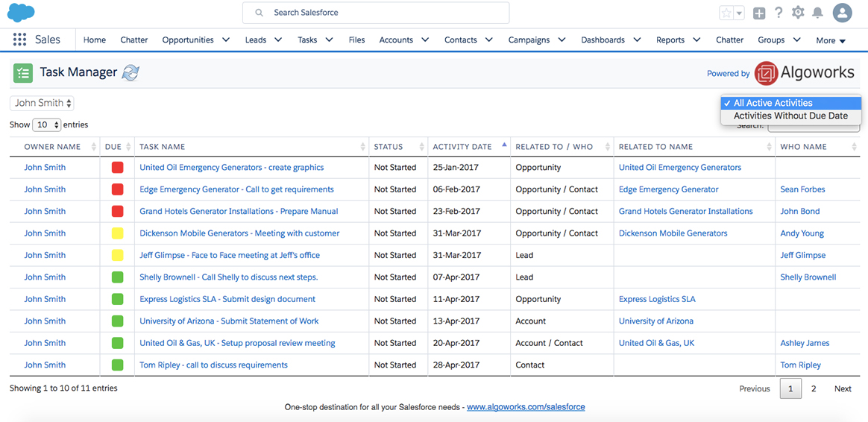
Task: Open the App Launcher dots grid
Action: point(19,40)
